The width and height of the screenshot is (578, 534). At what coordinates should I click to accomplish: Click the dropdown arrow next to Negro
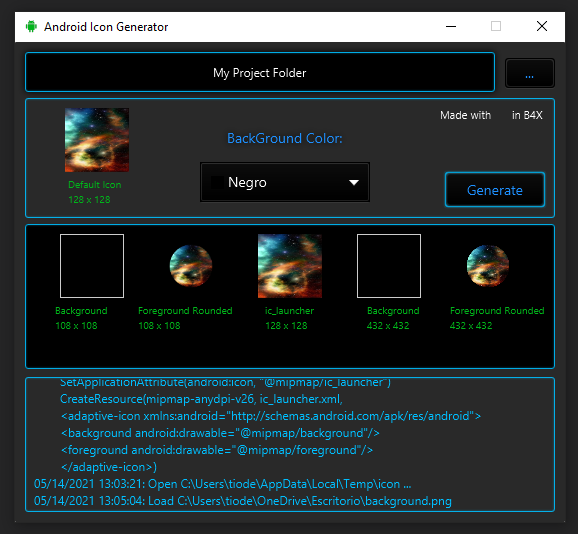(354, 182)
